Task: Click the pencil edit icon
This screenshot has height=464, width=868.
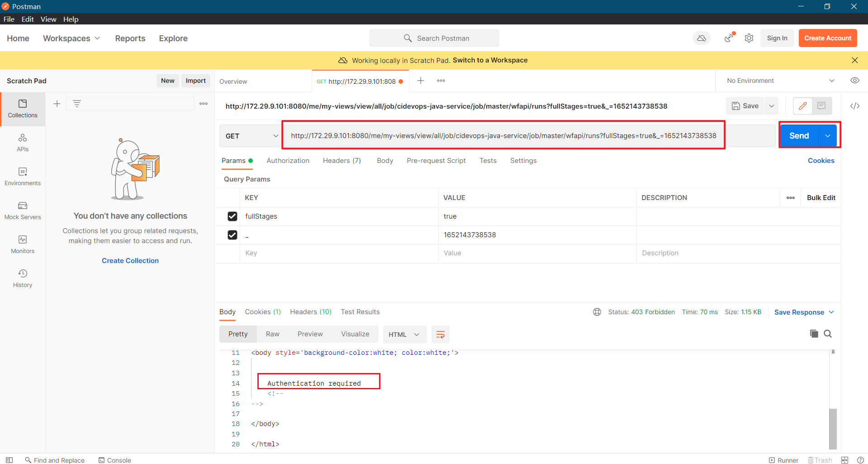Action: [803, 106]
